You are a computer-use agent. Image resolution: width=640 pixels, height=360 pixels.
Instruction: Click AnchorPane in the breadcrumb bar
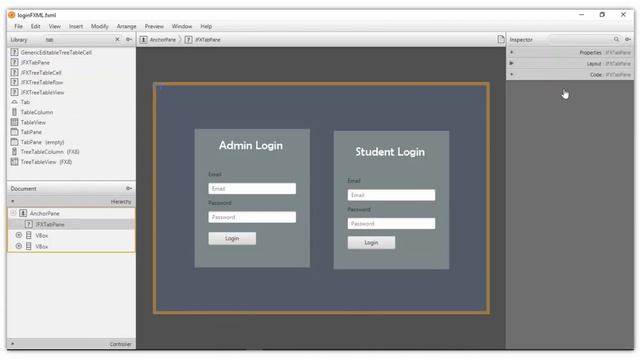pyautogui.click(x=158, y=40)
